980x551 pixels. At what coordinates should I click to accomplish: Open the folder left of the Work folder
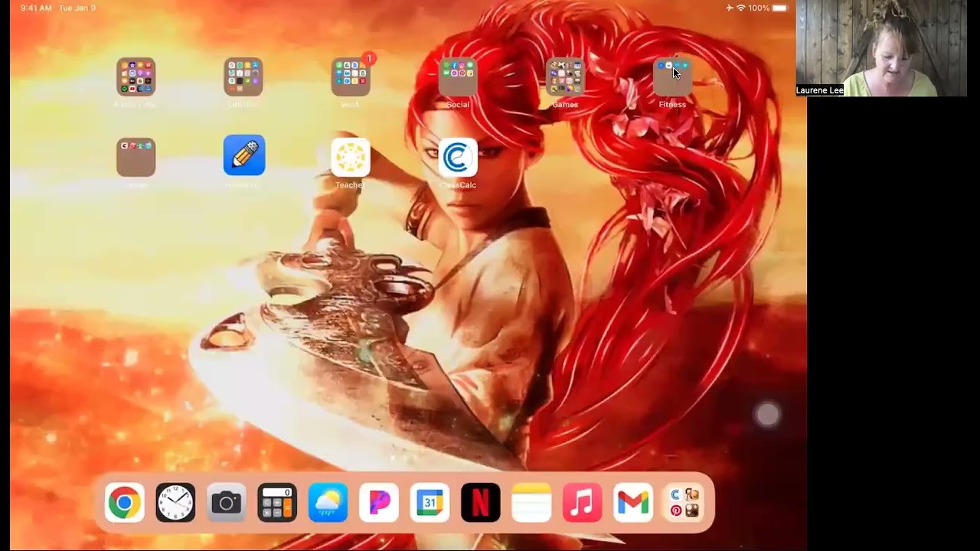(243, 77)
